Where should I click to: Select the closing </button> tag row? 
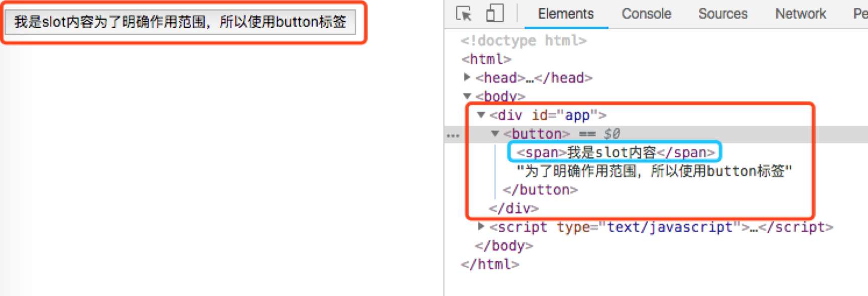tap(540, 189)
